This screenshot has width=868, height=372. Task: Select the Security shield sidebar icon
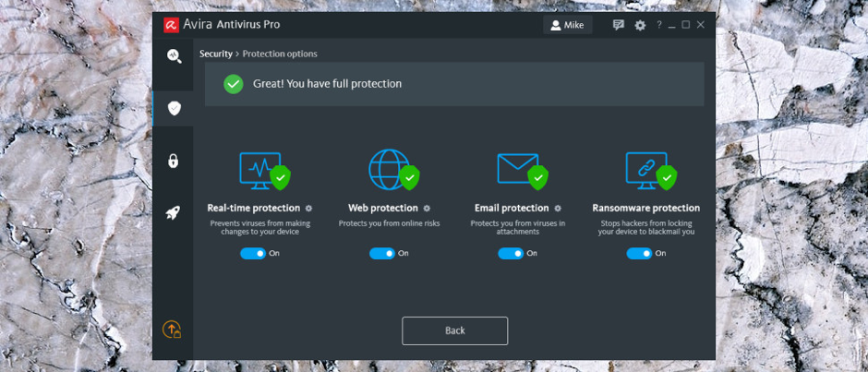pos(174,108)
